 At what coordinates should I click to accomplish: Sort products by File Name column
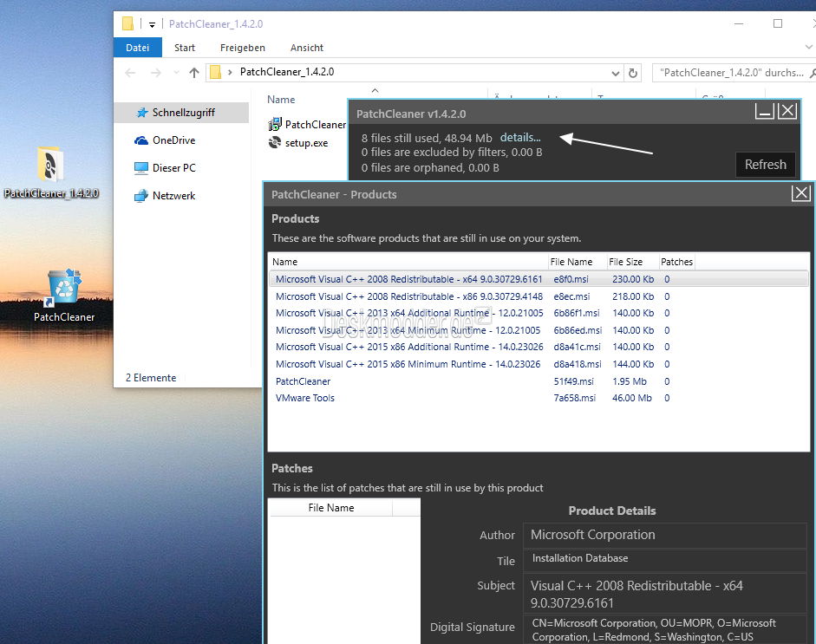tap(578, 262)
